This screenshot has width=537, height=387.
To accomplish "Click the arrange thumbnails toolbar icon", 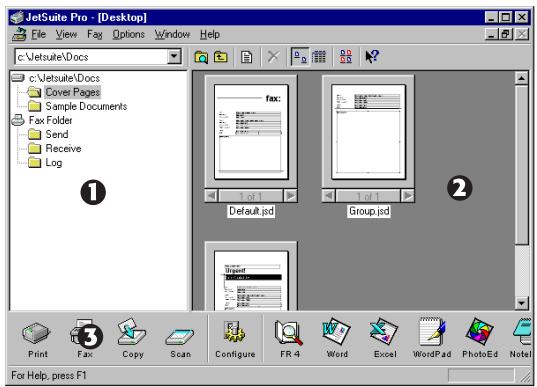I will [346, 57].
